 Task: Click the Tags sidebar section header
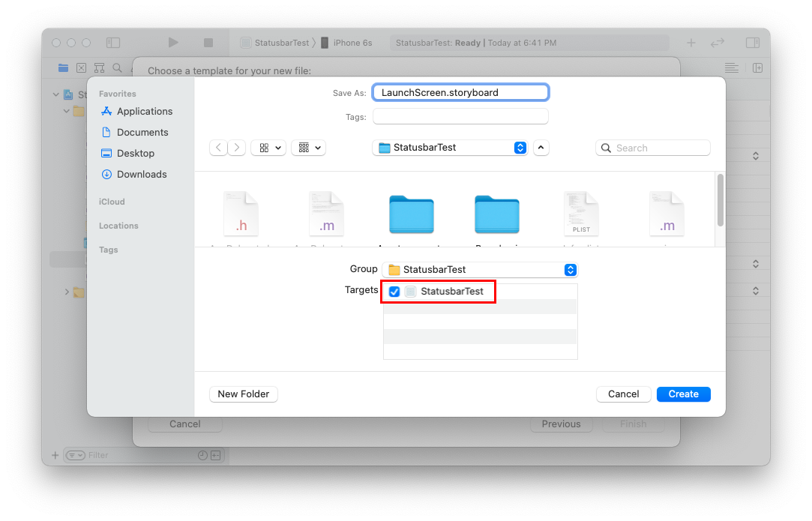tap(108, 250)
